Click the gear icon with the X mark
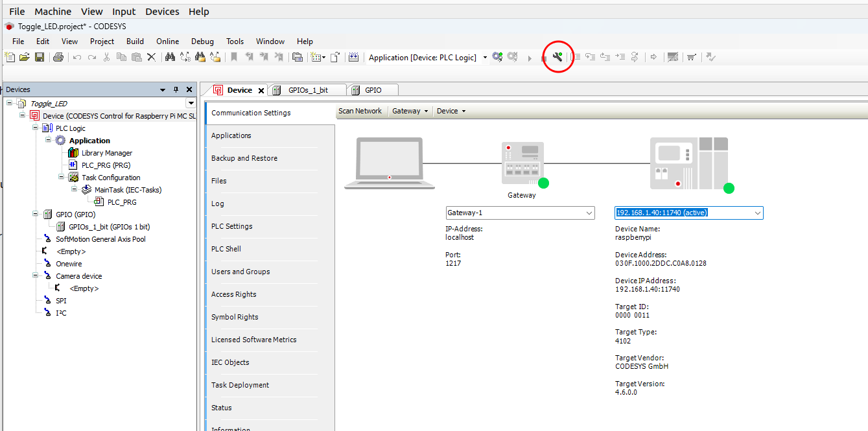Viewport: 868px width, 431px height. coord(512,57)
